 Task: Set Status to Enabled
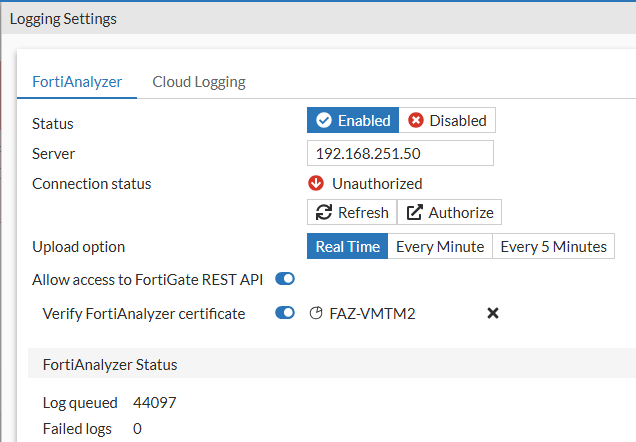pyautogui.click(x=353, y=120)
